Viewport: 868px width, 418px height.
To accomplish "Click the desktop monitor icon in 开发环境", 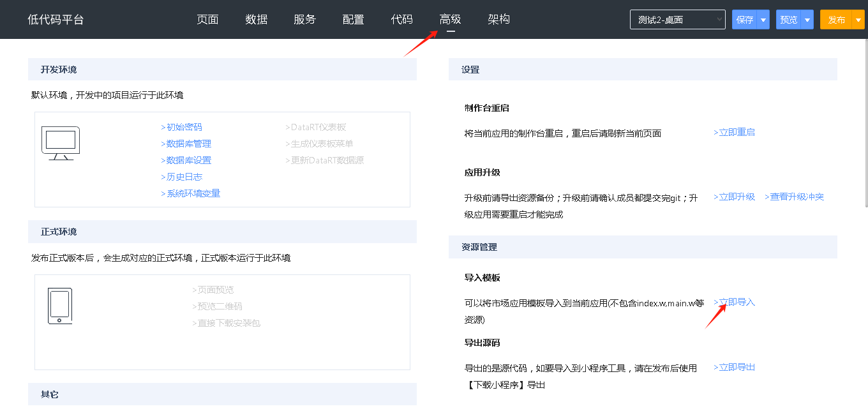I will 61,142.
